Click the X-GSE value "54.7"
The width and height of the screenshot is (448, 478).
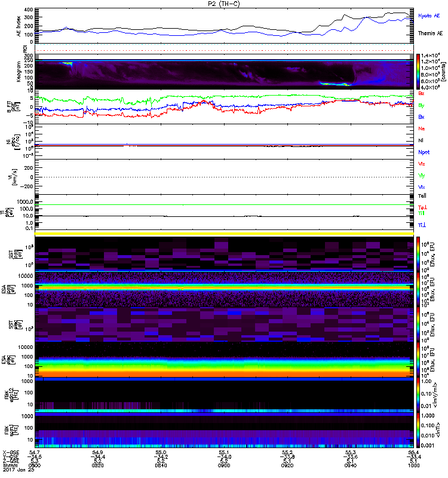click(x=35, y=452)
